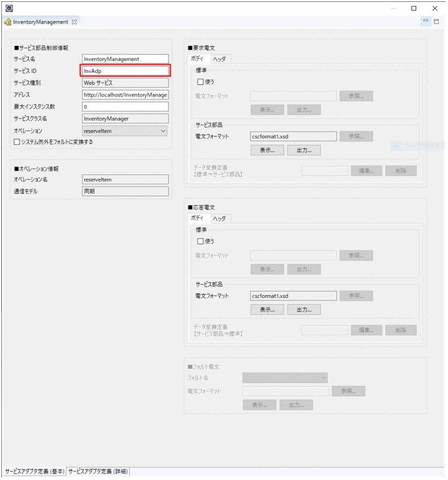Click 出力 button under 要求電文 サービス部品
This screenshot has height=480, width=448.
304,150
